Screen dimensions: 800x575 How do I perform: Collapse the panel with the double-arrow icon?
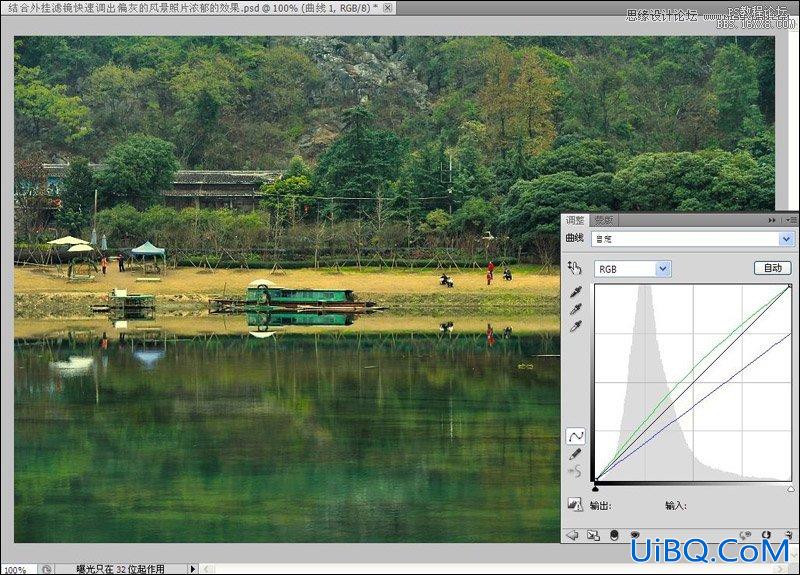pyautogui.click(x=772, y=220)
